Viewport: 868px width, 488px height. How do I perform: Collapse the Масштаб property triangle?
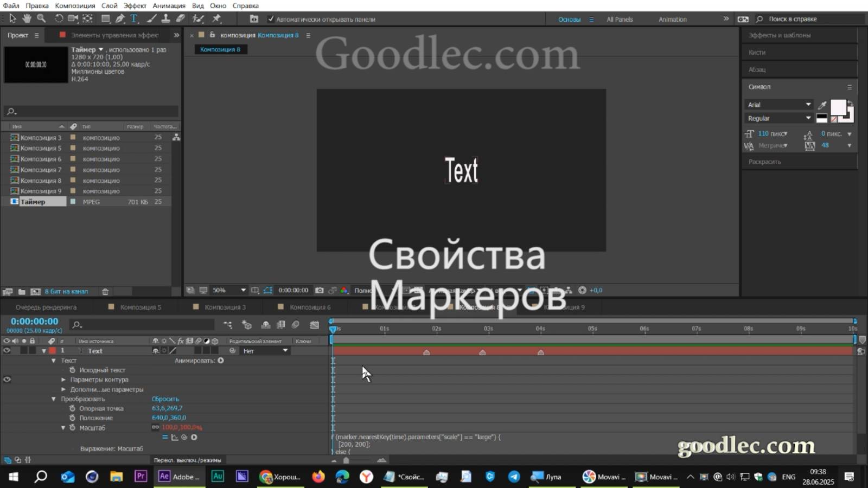click(x=63, y=427)
